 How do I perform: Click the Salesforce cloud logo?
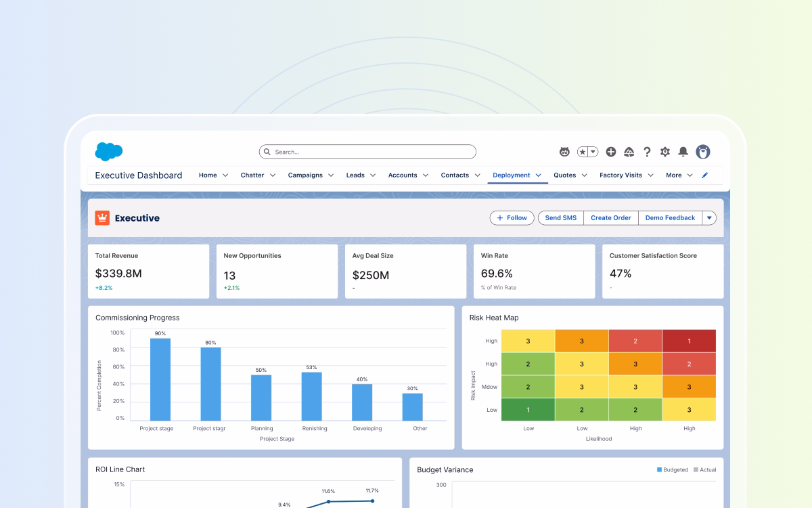tap(109, 152)
